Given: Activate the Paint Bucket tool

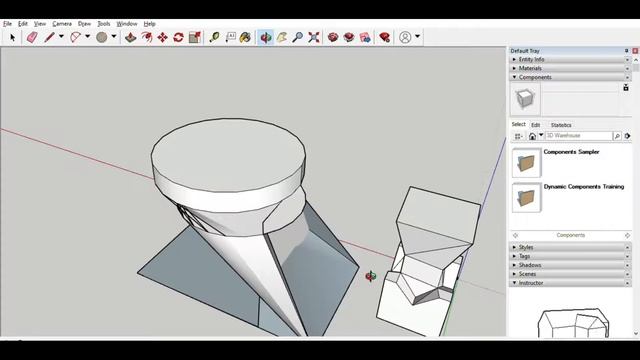Looking at the screenshot, I should (245, 38).
